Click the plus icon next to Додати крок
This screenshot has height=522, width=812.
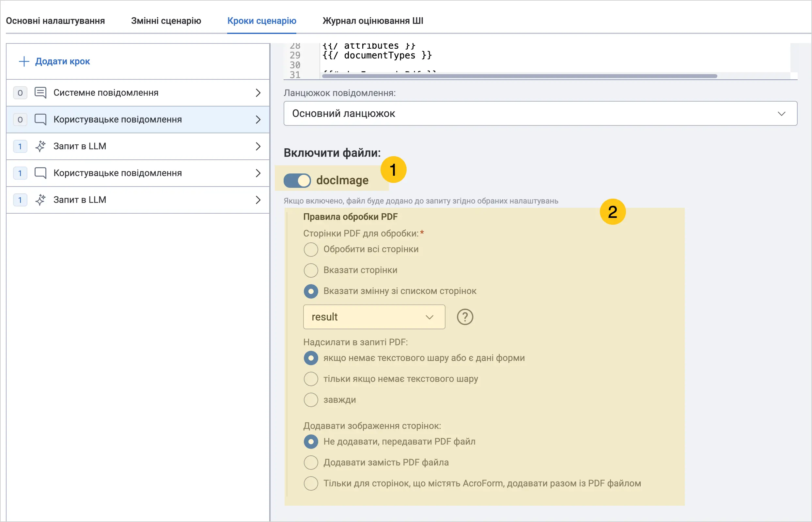coord(24,61)
